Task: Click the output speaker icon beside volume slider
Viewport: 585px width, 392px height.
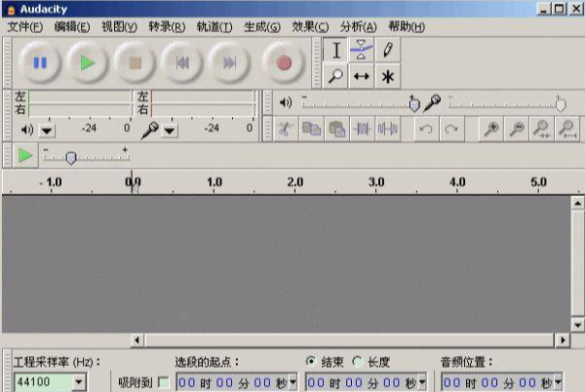Action: (x=286, y=102)
